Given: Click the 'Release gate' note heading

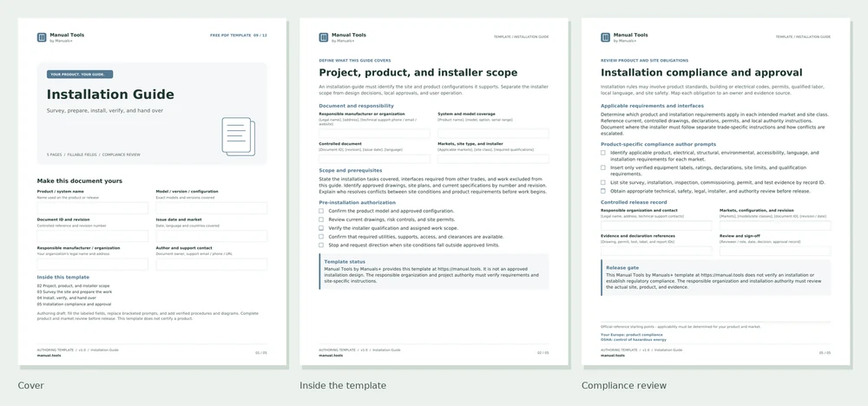Looking at the screenshot, I should (x=622, y=268).
